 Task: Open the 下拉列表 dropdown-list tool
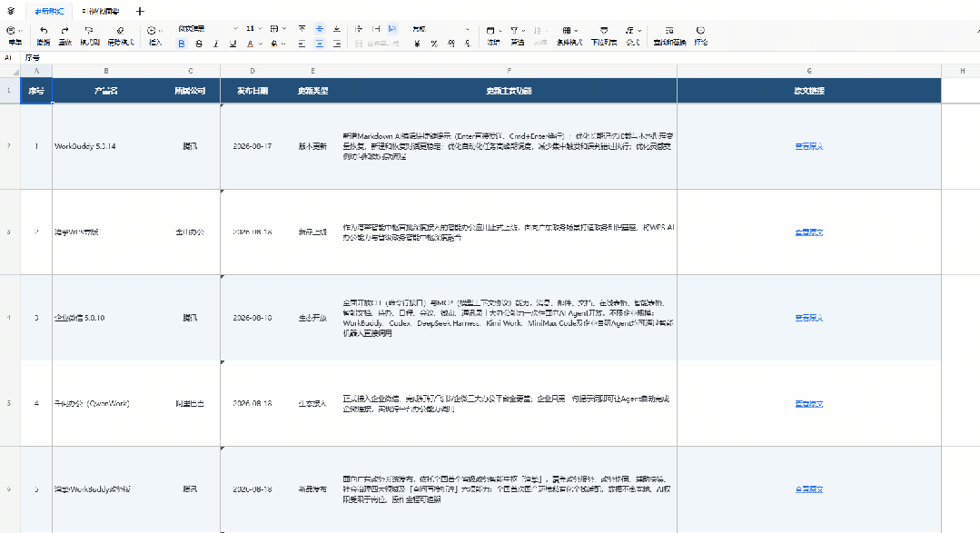pyautogui.click(x=604, y=35)
